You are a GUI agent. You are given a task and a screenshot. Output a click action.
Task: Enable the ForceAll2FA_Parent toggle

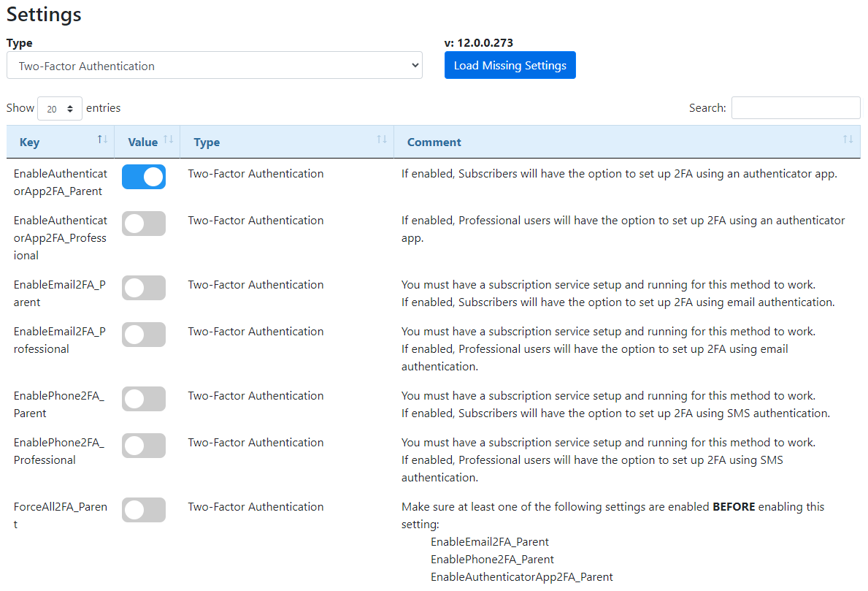(143, 510)
